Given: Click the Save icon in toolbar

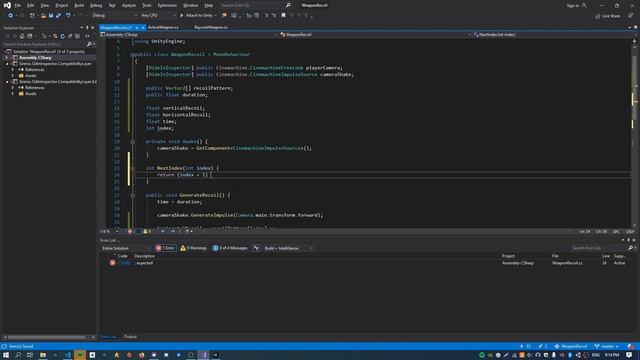Looking at the screenshot, I should 51,16.
